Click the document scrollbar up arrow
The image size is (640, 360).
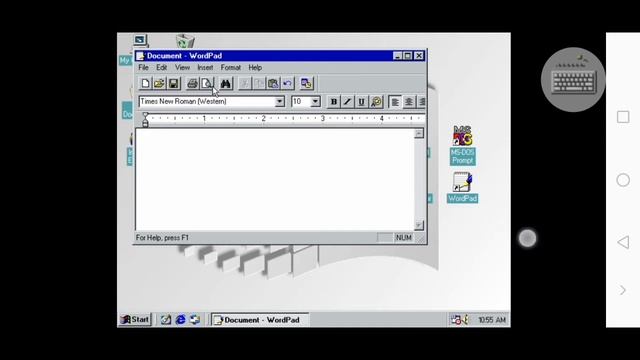tap(419, 133)
